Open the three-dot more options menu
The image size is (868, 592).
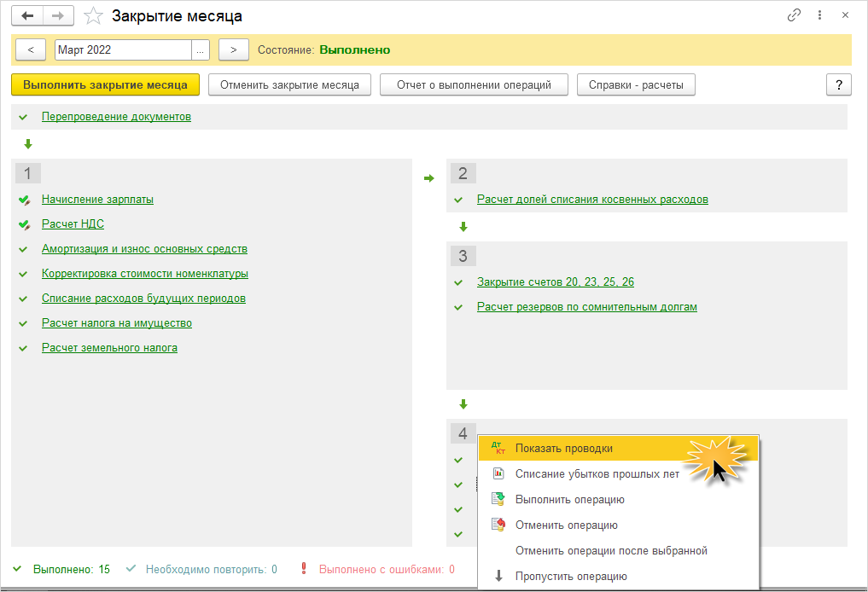820,15
